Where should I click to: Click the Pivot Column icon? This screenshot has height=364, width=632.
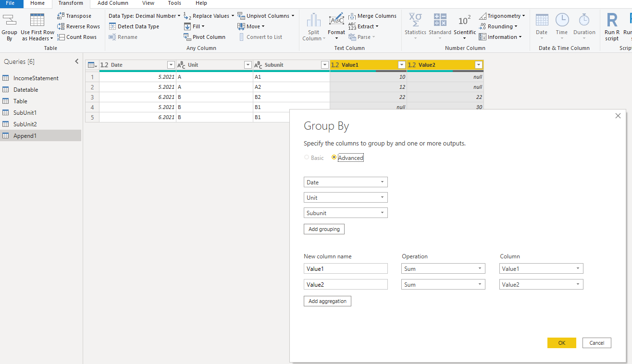point(187,37)
